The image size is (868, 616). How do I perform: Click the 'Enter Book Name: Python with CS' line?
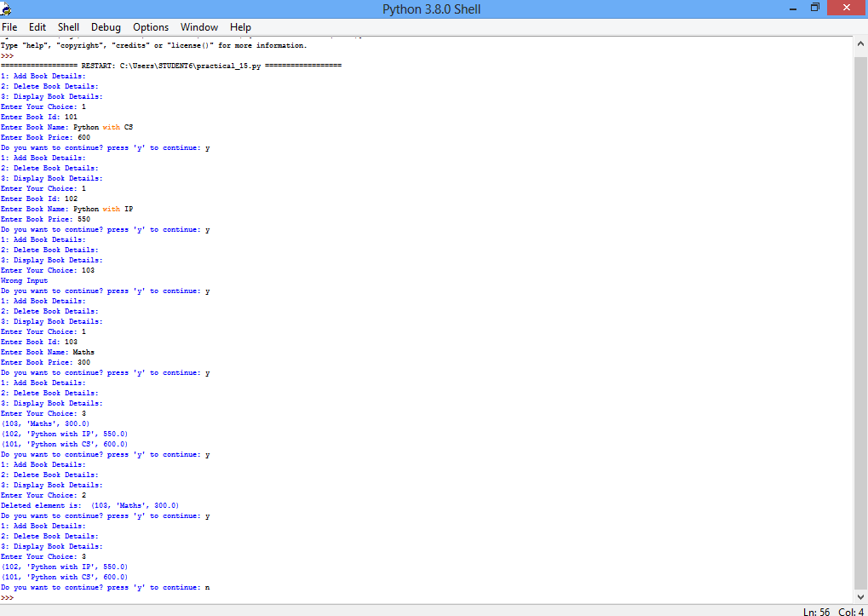(x=66, y=126)
